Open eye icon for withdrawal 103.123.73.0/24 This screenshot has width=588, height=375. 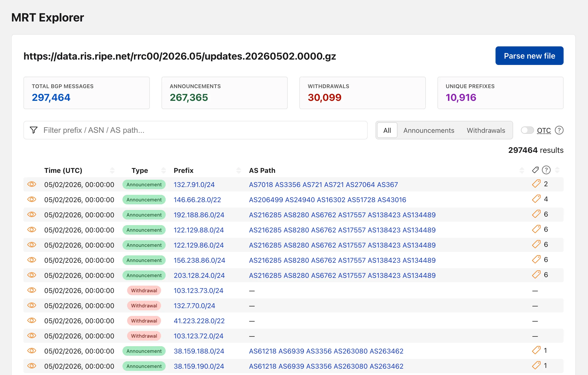point(32,290)
